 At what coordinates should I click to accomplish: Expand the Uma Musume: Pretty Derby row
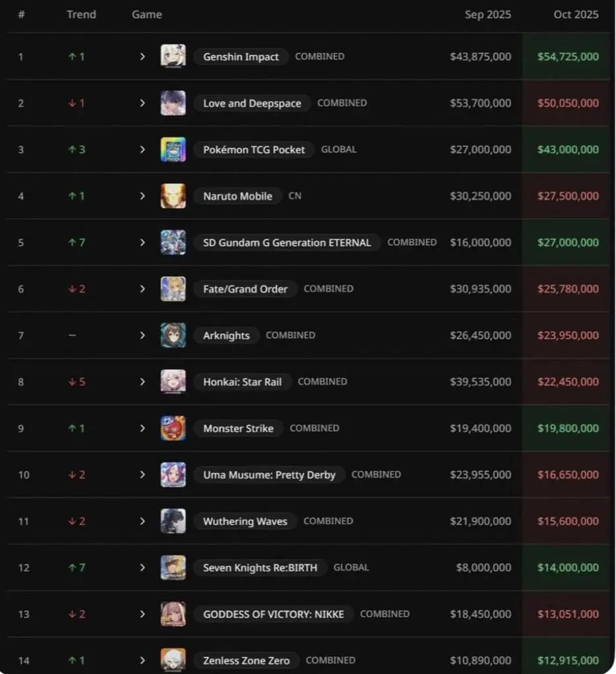[x=142, y=475]
